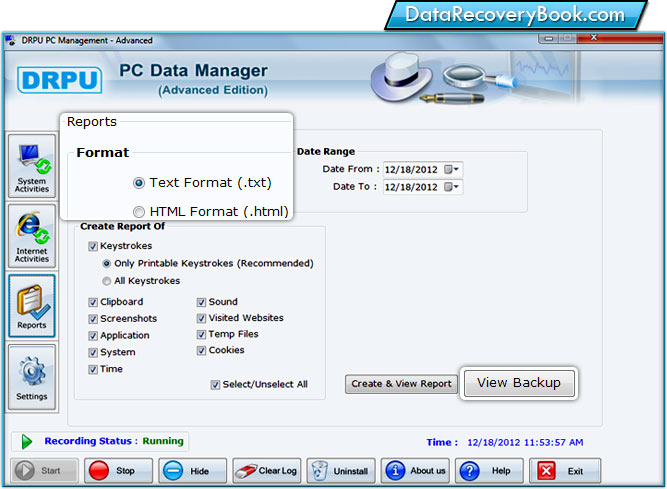Close the window with title bar X
Image resolution: width=667 pixels, height=489 pixels.
click(594, 38)
